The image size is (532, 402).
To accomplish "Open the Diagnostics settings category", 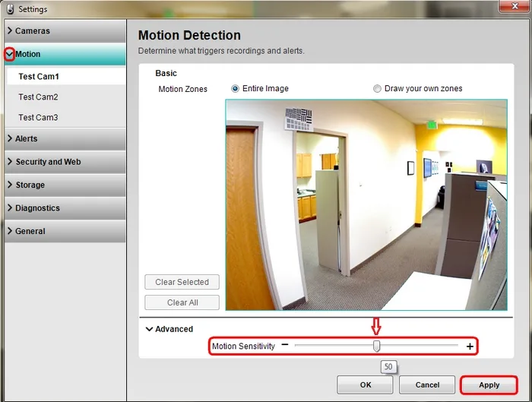I will click(x=65, y=208).
